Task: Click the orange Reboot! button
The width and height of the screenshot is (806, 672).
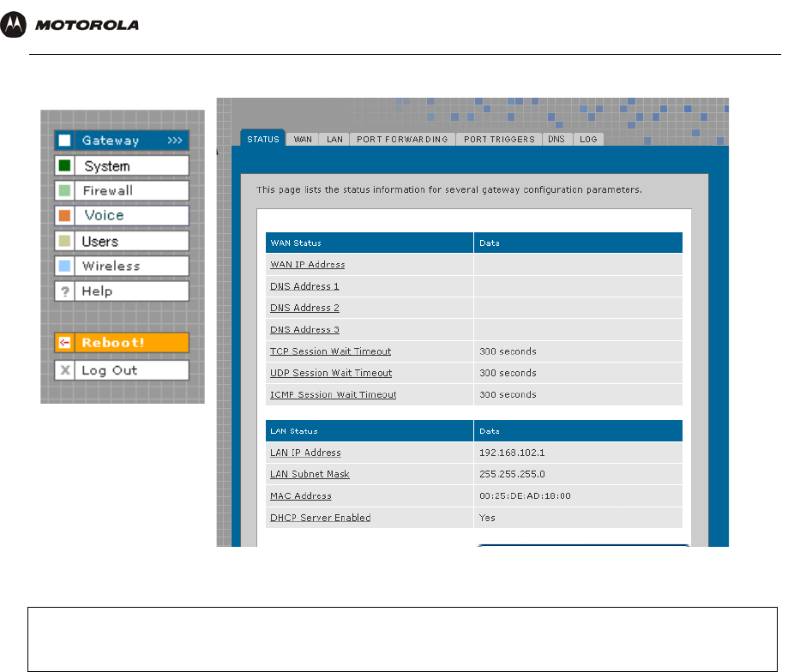Action: coord(122,343)
